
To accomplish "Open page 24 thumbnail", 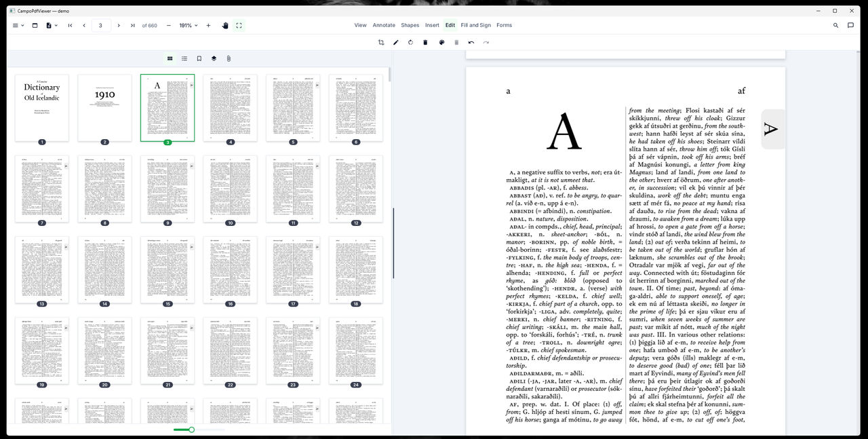I will (356, 350).
